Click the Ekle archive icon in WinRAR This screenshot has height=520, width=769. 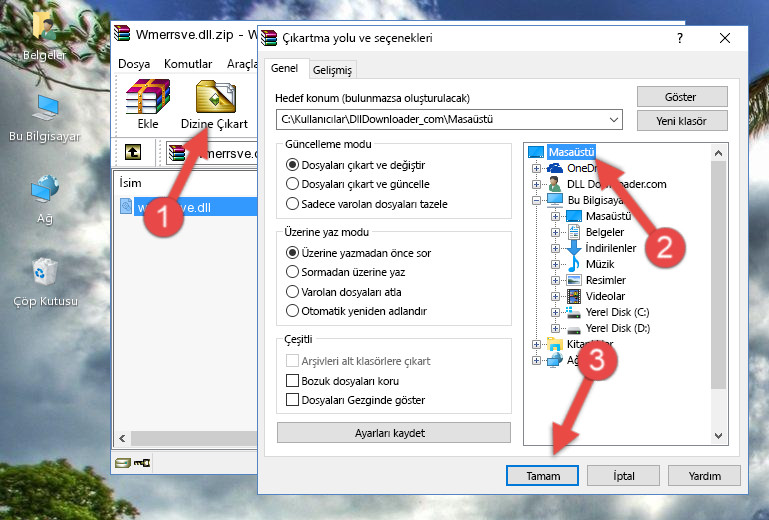click(x=148, y=97)
